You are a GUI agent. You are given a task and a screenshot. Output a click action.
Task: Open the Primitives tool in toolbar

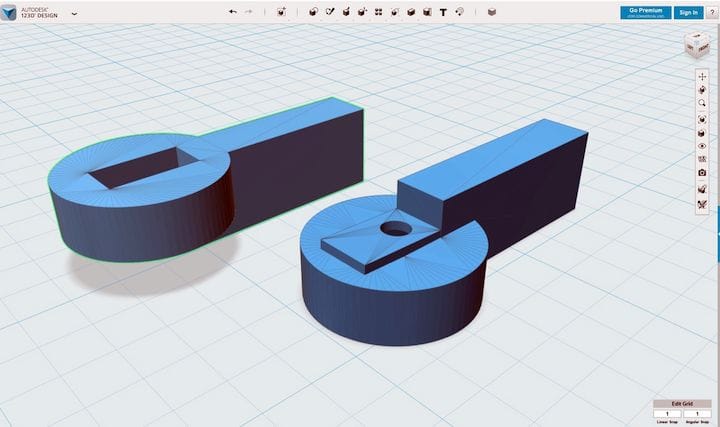(x=312, y=12)
